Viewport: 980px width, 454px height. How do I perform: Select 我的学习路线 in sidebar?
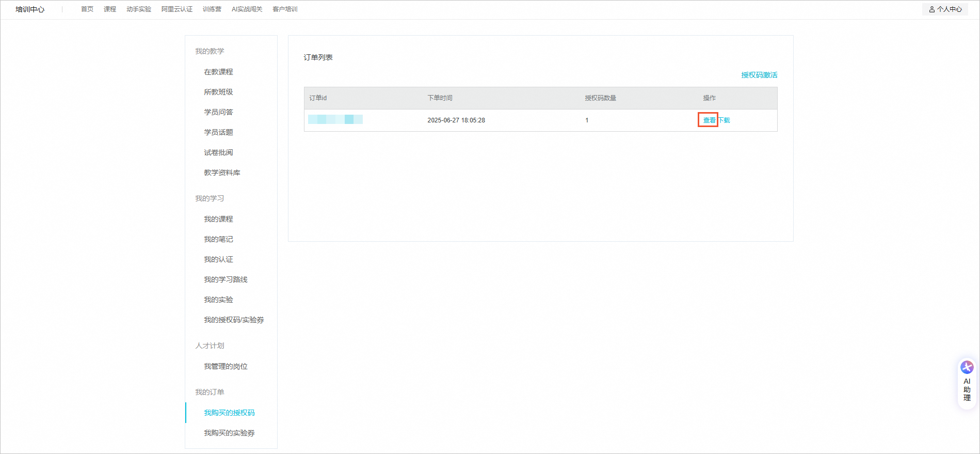pyautogui.click(x=226, y=279)
